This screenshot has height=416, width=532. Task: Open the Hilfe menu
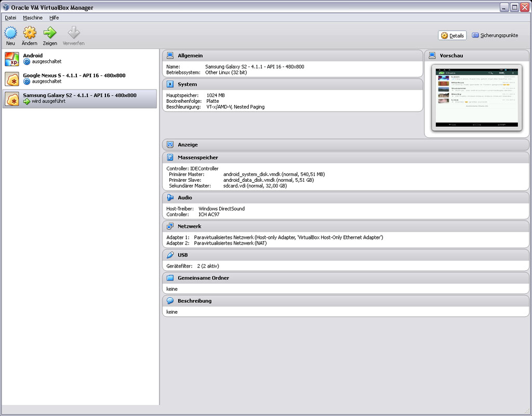(54, 18)
